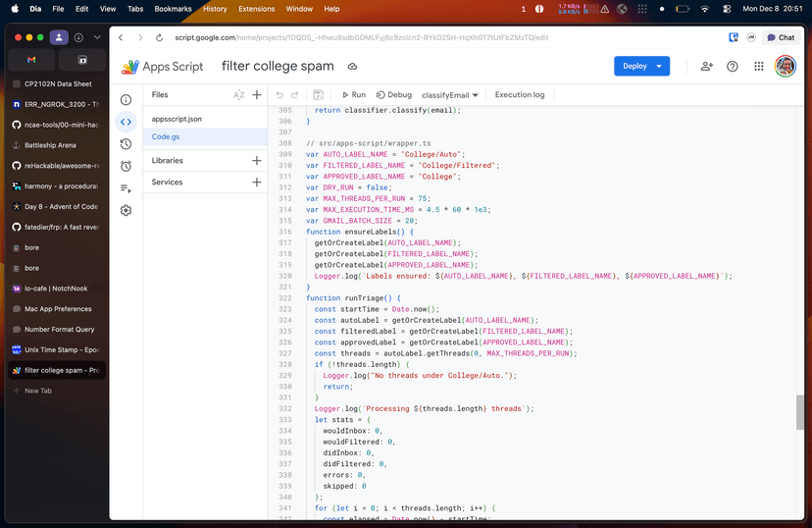Expand the Deploy button dropdown
Viewport: 812px width, 528px height.
point(659,66)
